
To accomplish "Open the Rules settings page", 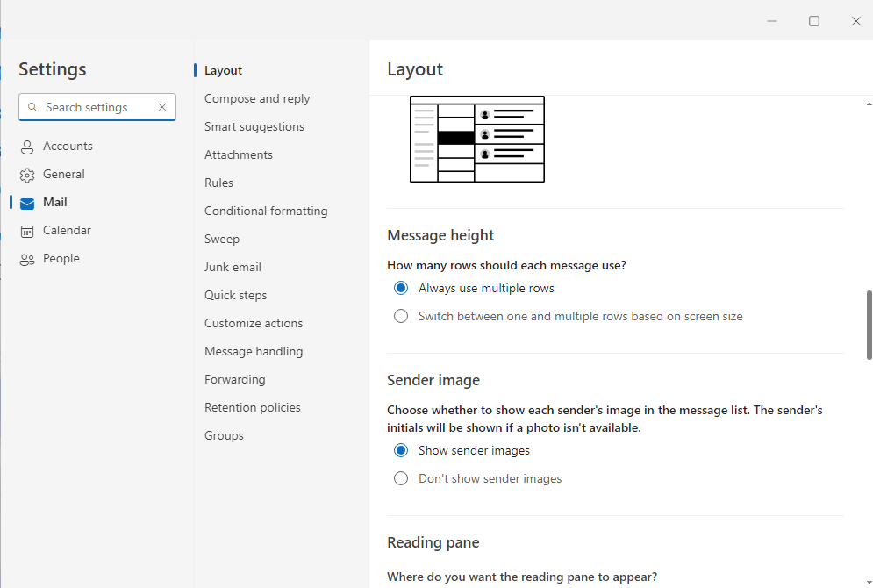I will click(x=218, y=183).
